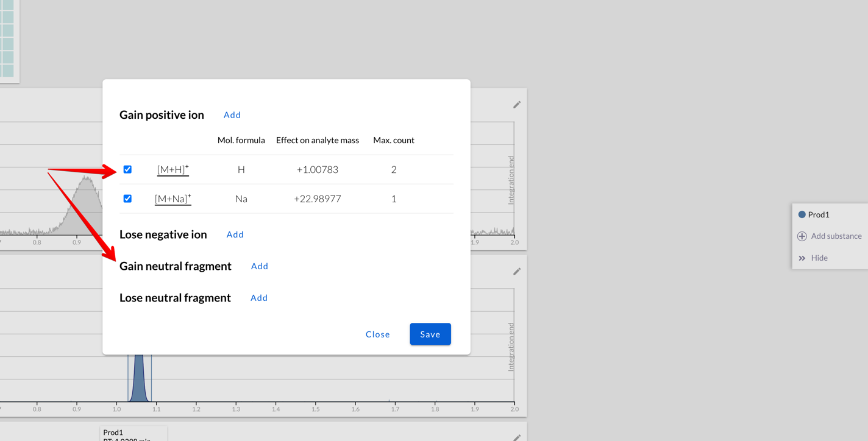Viewport: 868px width, 441px height.
Task: Save the adduct configuration
Action: click(430, 334)
